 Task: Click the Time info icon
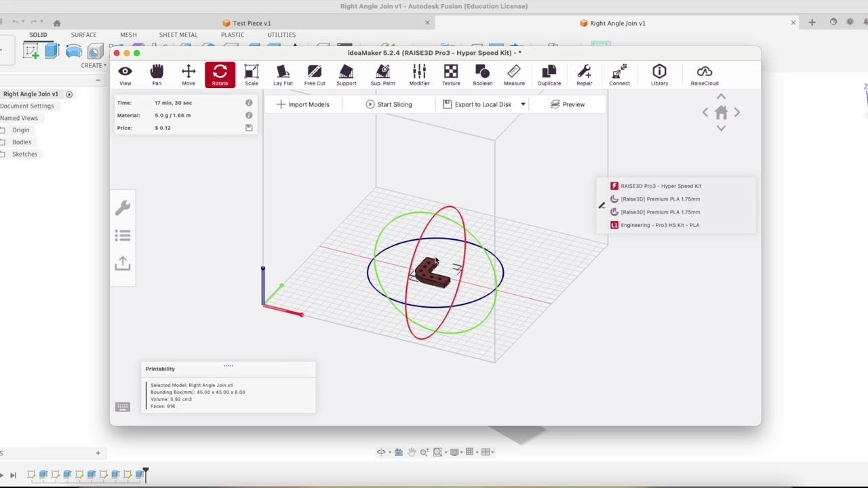249,103
